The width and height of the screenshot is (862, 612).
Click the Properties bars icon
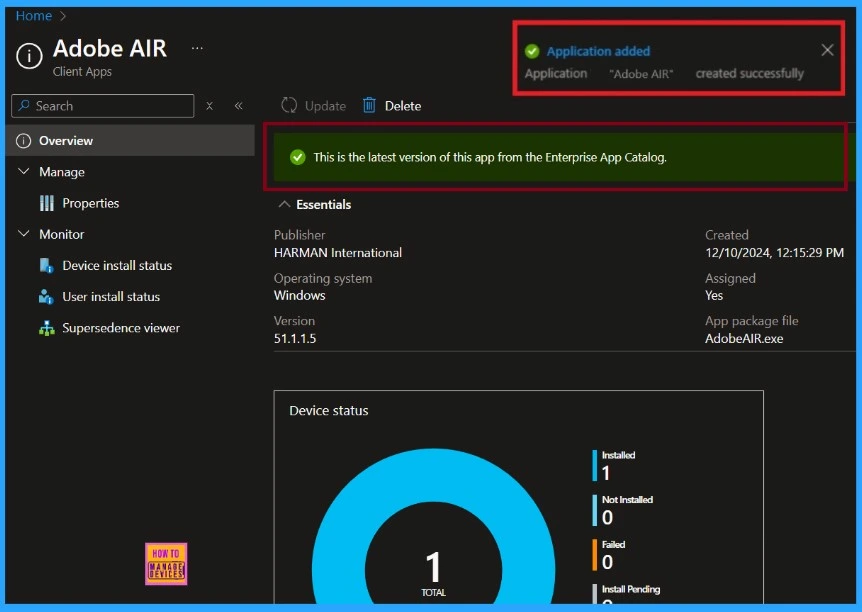(x=47, y=203)
